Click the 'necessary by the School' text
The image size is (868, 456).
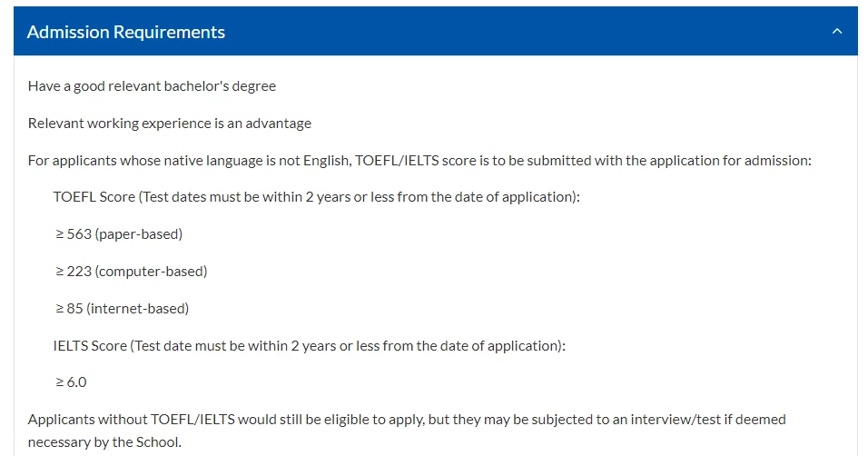click(104, 442)
